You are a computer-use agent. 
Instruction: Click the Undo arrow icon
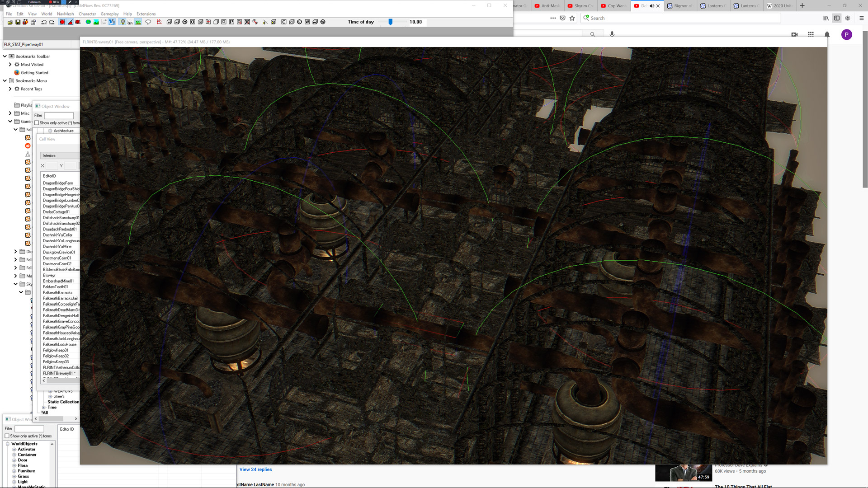pos(44,22)
